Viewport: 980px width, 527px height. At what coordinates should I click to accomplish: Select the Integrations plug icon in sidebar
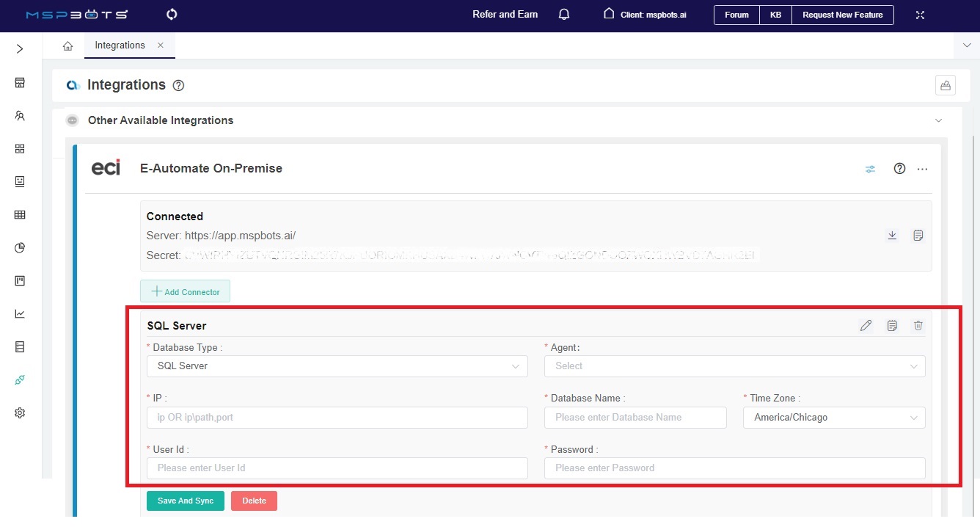[19, 379]
